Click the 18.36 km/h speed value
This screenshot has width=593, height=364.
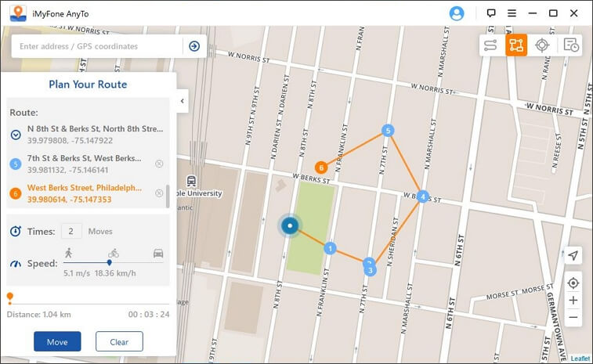[115, 273]
